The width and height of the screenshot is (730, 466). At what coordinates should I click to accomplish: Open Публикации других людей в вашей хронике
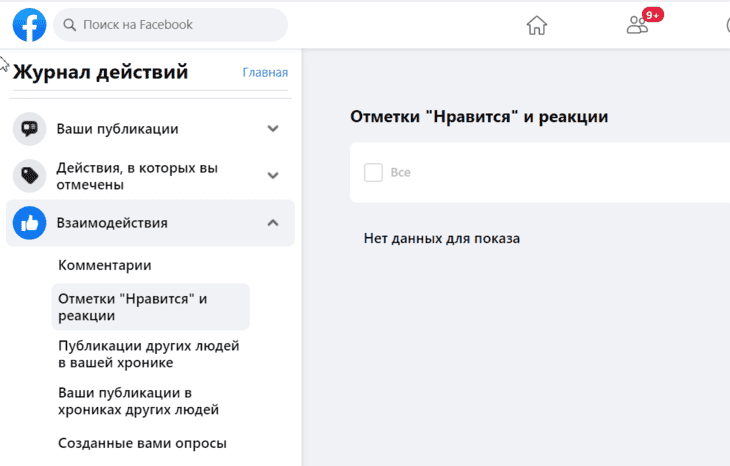(x=149, y=354)
